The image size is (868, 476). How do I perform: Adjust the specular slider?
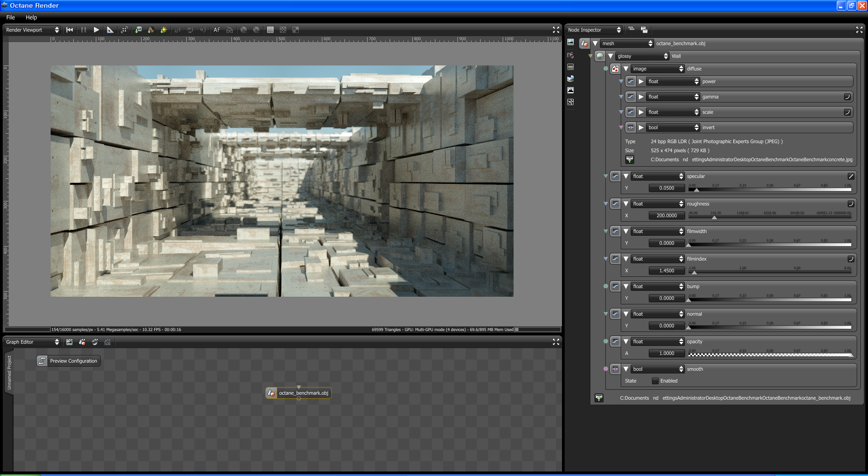pos(769,188)
